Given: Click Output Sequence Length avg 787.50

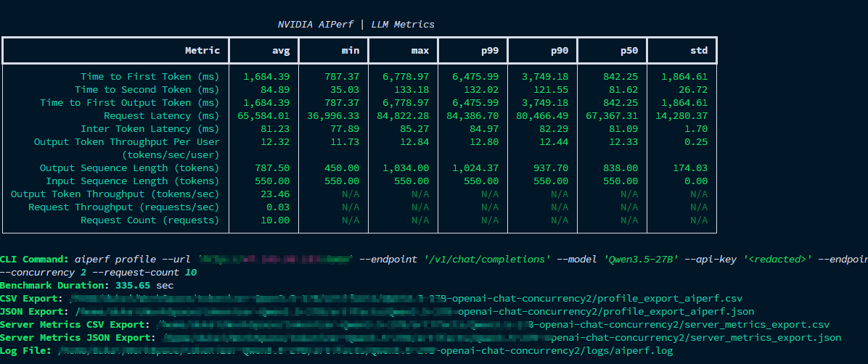Looking at the screenshot, I should [x=272, y=167].
